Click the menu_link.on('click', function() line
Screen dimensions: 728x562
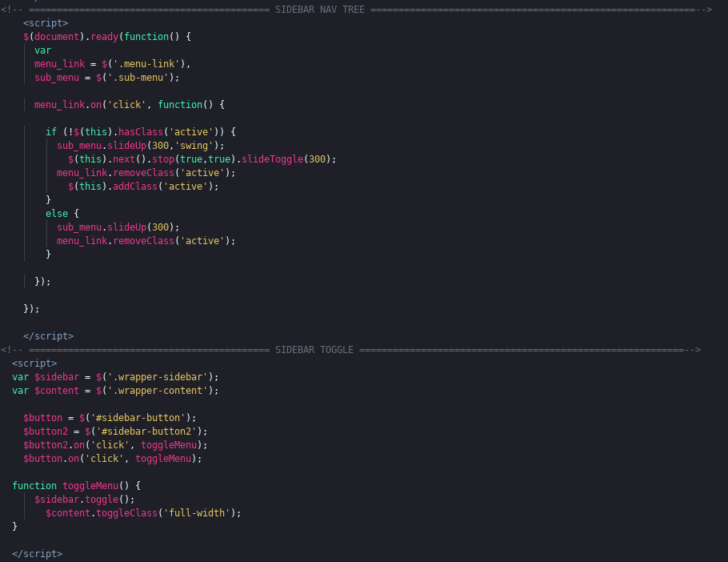pyautogui.click(x=130, y=105)
